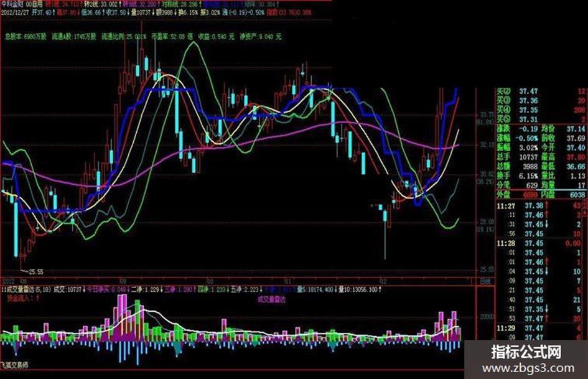Click the 20000 volume axis label
This screenshot has height=379, width=588.
(x=487, y=317)
